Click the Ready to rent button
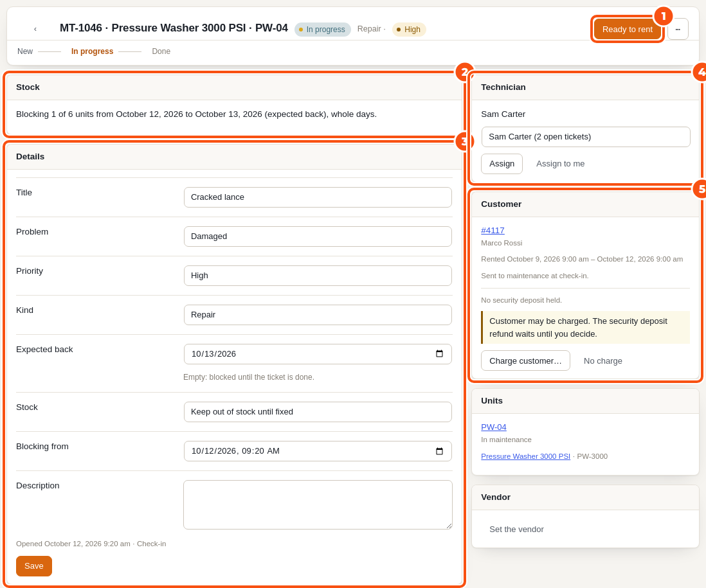The height and width of the screenshot is (588, 706). (627, 30)
